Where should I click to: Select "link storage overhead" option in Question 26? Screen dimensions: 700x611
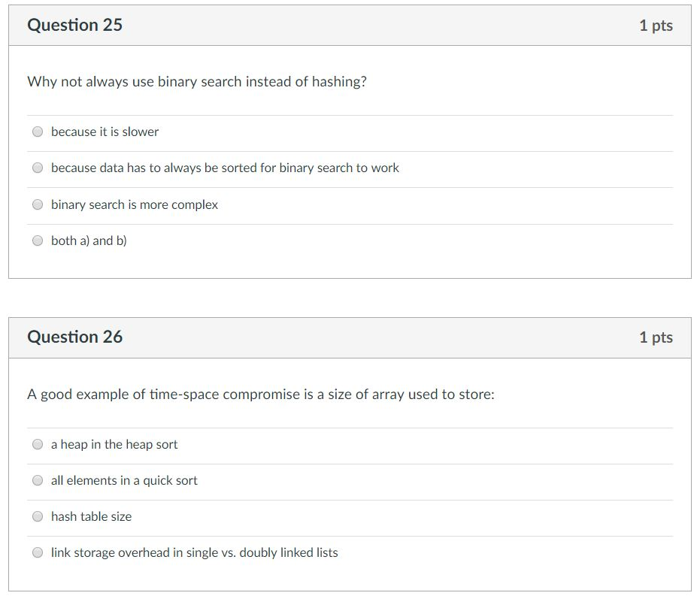pos(38,552)
